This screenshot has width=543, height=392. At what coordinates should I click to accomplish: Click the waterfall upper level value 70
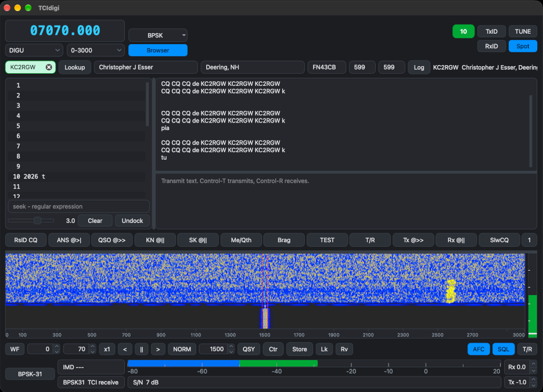pyautogui.click(x=80, y=349)
